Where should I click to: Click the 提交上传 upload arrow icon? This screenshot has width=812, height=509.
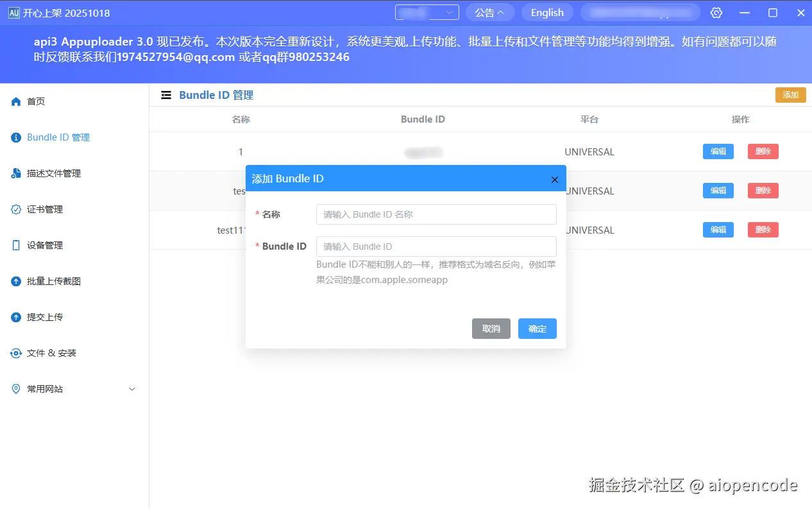[x=15, y=316]
